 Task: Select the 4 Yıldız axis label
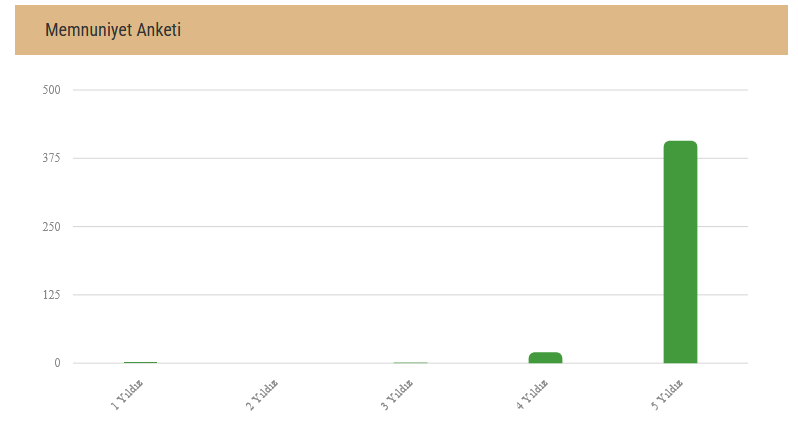pos(531,395)
